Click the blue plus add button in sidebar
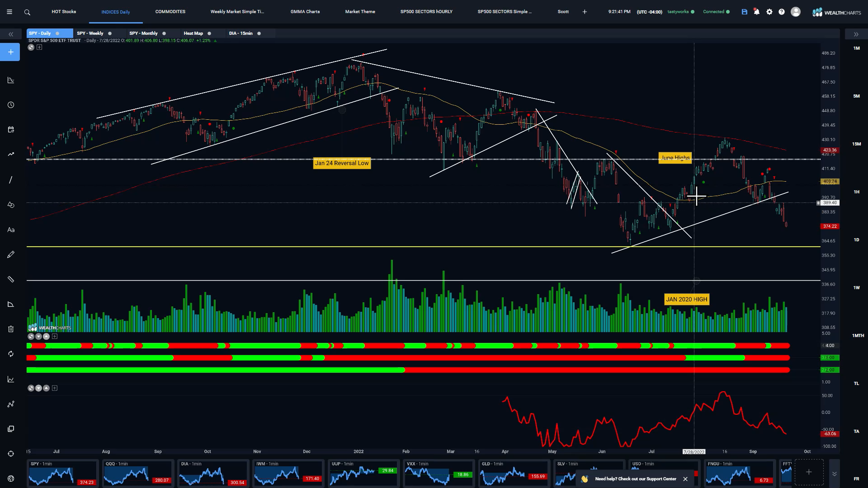This screenshot has width=868, height=488. [x=11, y=52]
